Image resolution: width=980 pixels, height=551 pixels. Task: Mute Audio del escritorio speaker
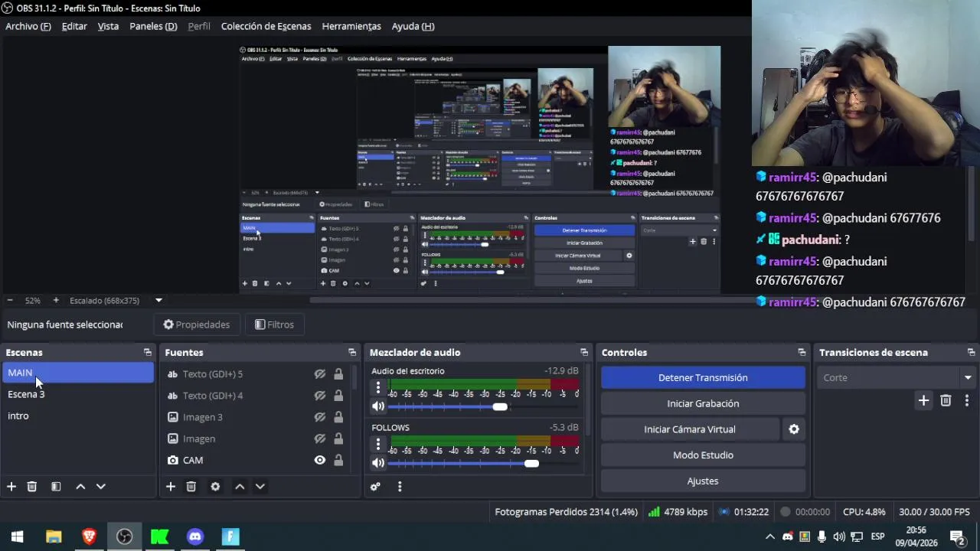click(378, 406)
